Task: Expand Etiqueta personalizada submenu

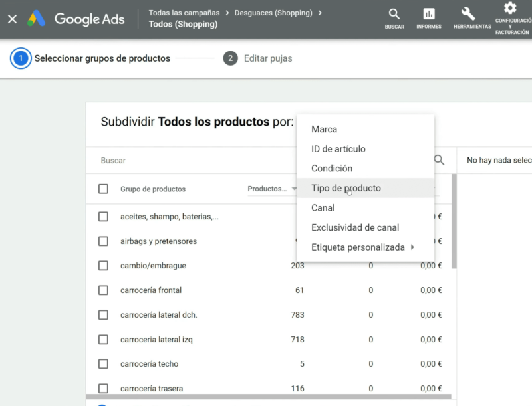Action: (363, 247)
